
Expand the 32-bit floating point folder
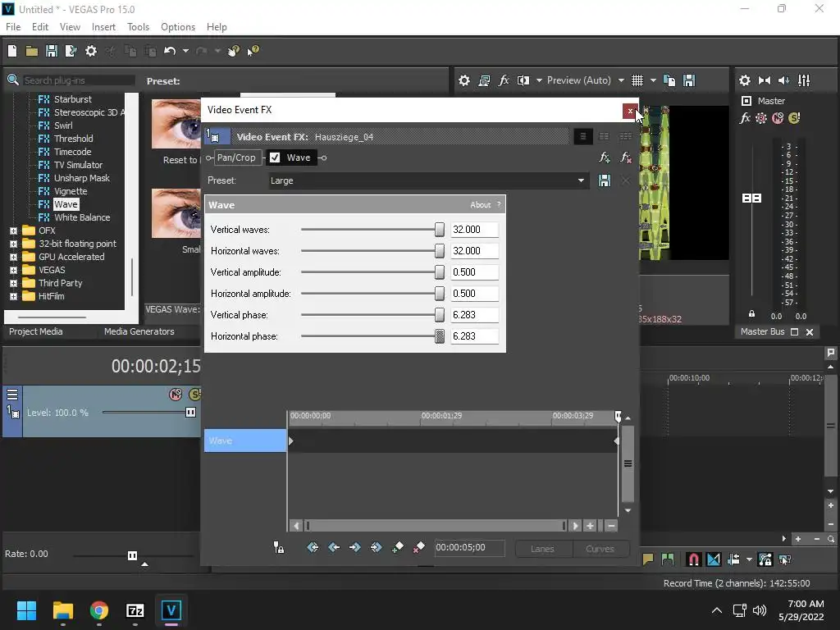(x=13, y=244)
